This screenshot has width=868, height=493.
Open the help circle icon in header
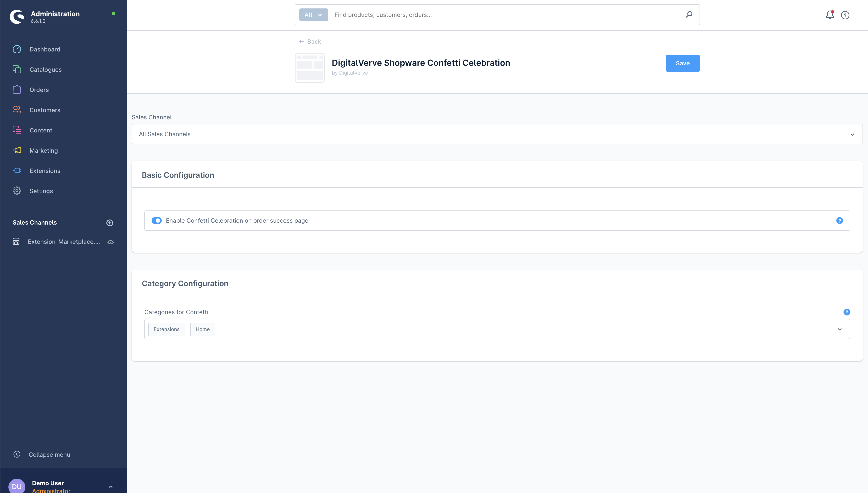(845, 15)
